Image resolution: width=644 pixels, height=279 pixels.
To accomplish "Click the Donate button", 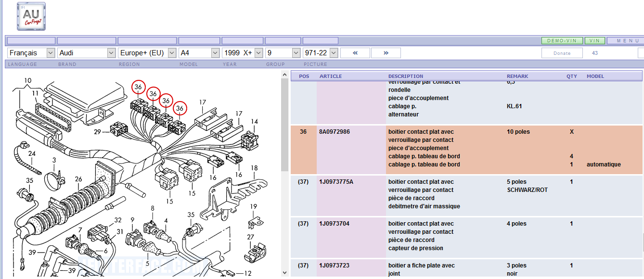I will click(562, 53).
